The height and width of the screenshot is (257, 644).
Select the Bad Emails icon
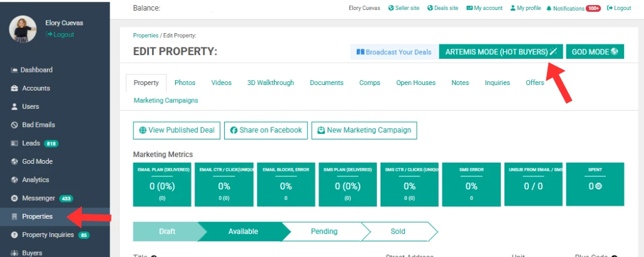tap(14, 125)
